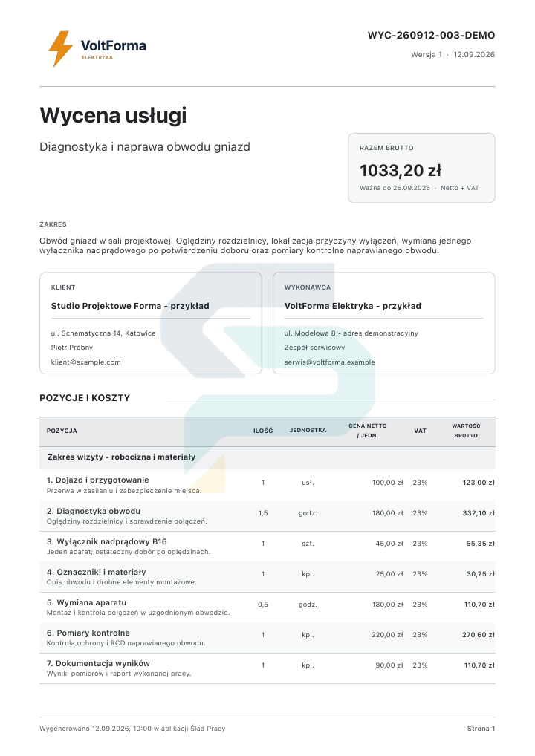The width and height of the screenshot is (535, 756).
Task: Click the 'WYKONAWCA' card label
Action: [308, 287]
